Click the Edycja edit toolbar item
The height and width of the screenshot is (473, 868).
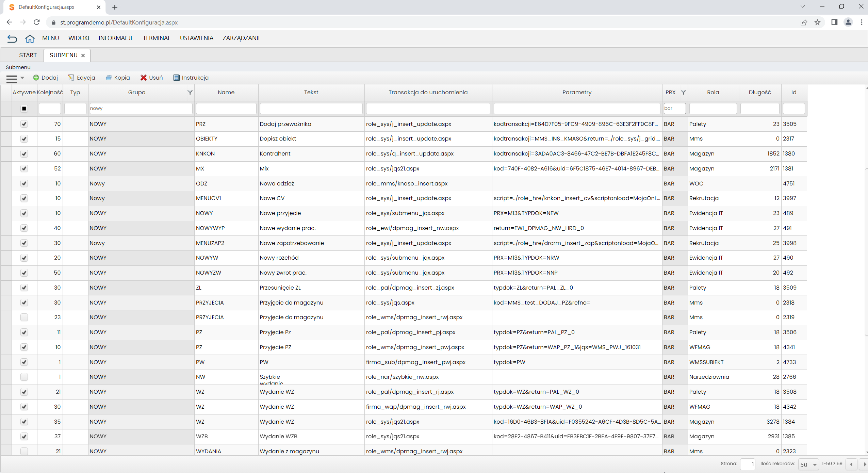(x=82, y=78)
